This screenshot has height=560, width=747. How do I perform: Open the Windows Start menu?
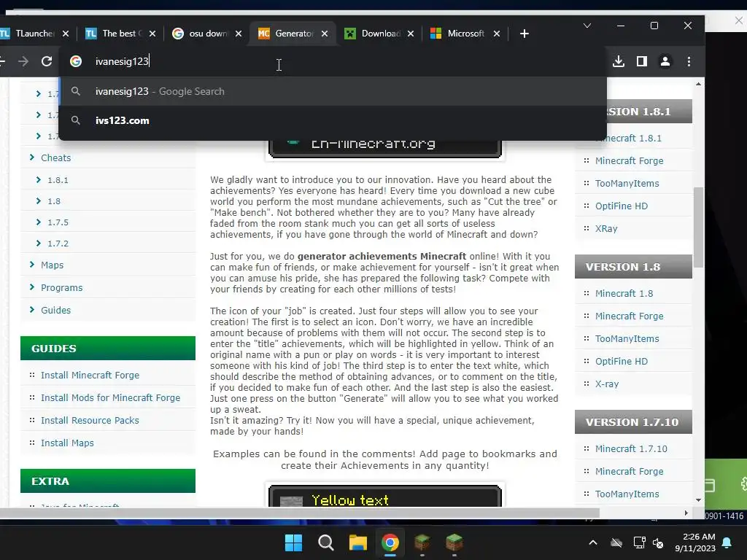coord(293,542)
